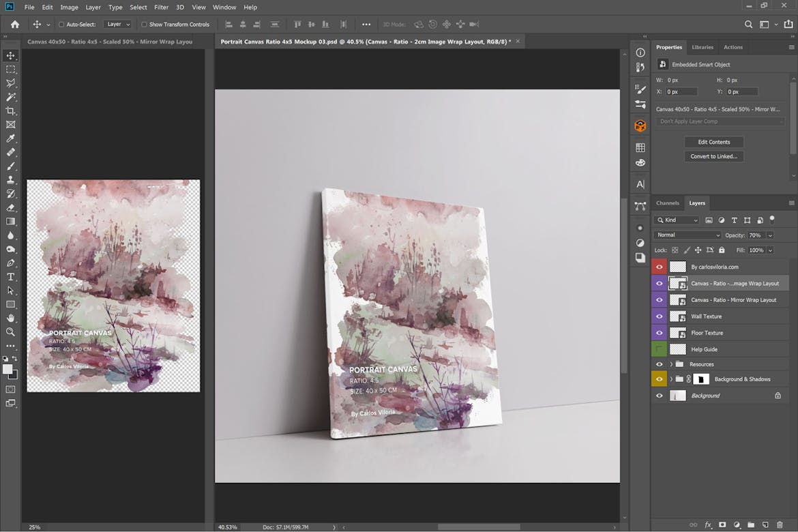Click the Convert to Linked button
Screen dimensions: 798x532
point(713,156)
